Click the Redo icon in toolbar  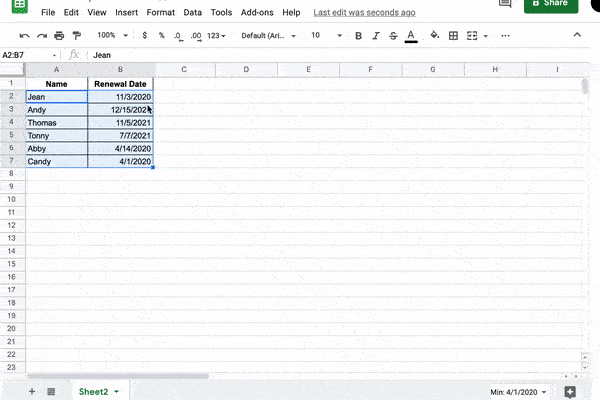tap(42, 35)
